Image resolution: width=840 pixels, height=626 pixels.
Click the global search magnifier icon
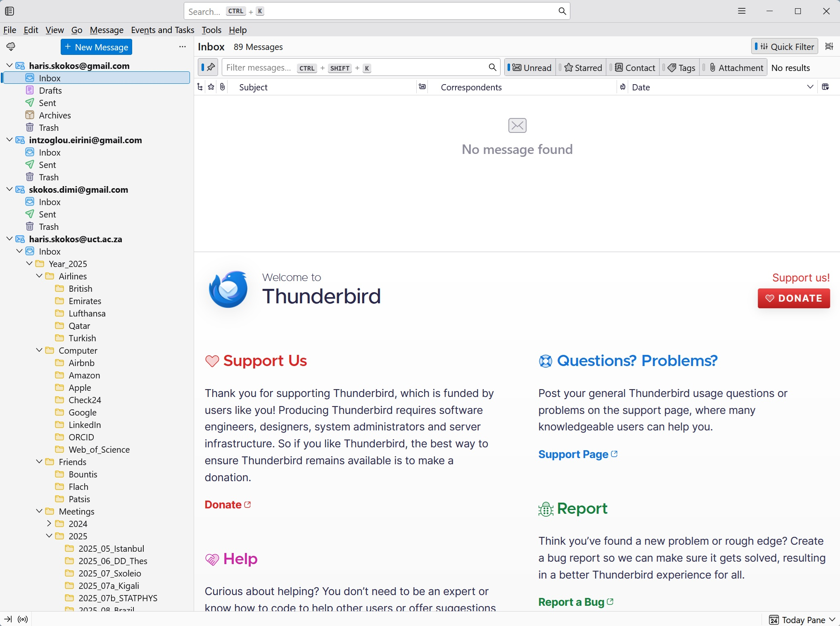pos(562,11)
